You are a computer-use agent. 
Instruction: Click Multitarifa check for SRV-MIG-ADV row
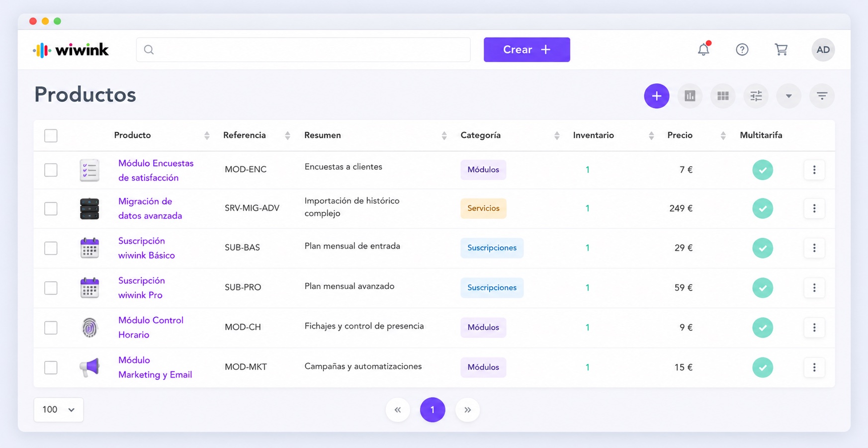click(763, 208)
